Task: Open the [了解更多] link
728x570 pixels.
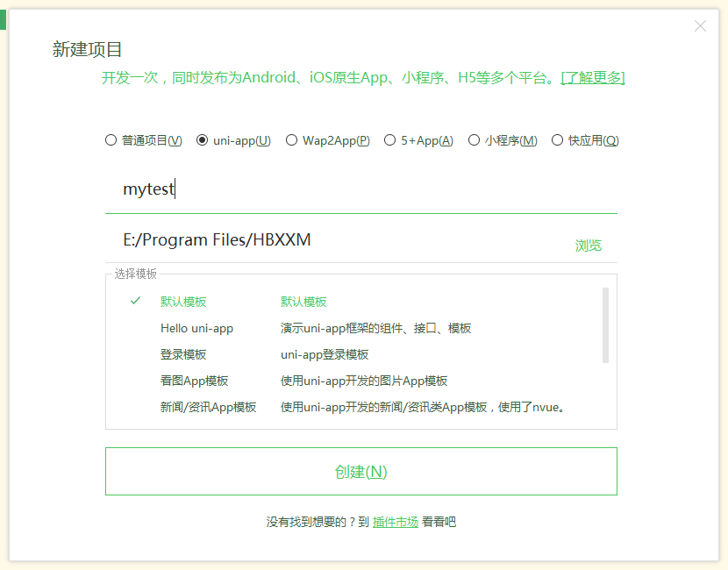Action: pos(593,77)
